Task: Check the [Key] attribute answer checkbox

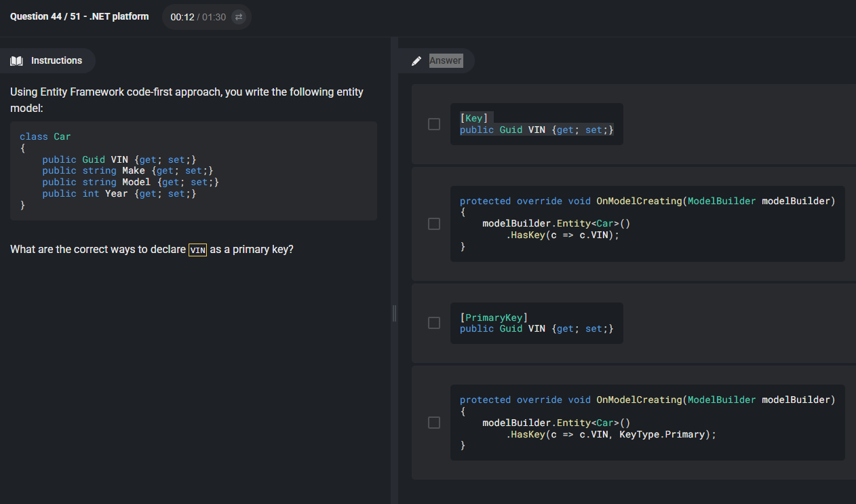Action: (x=434, y=124)
